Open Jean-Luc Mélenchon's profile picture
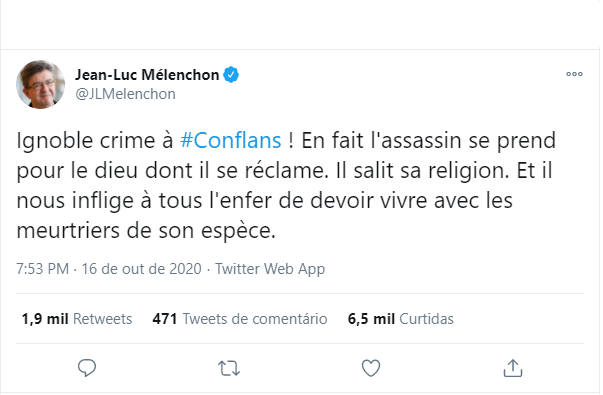The height and width of the screenshot is (395, 603). coord(40,85)
